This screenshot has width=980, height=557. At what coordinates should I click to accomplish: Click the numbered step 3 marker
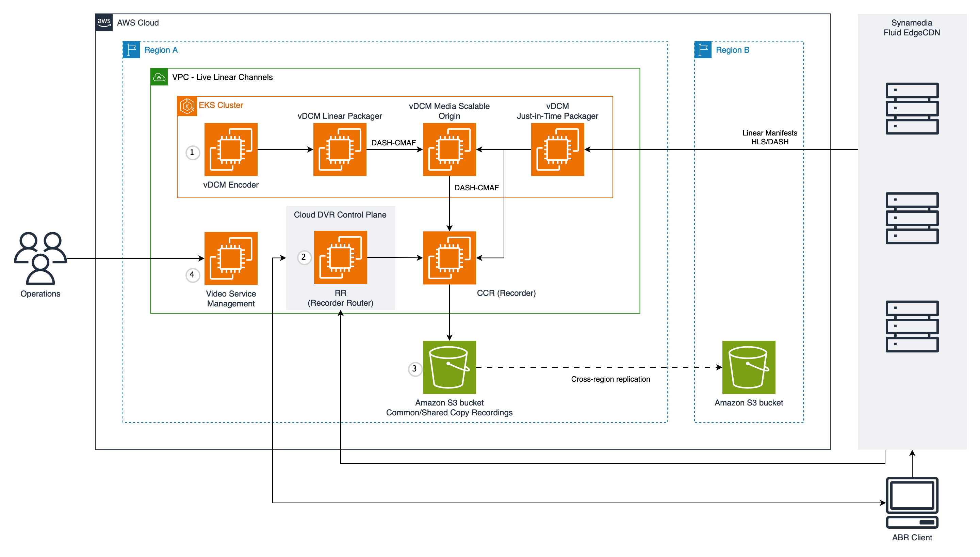(414, 369)
